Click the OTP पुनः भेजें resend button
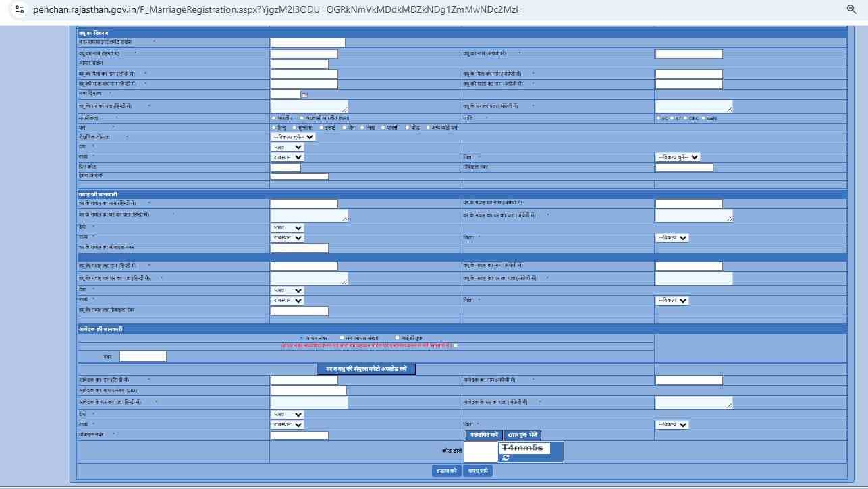 pos(522,435)
